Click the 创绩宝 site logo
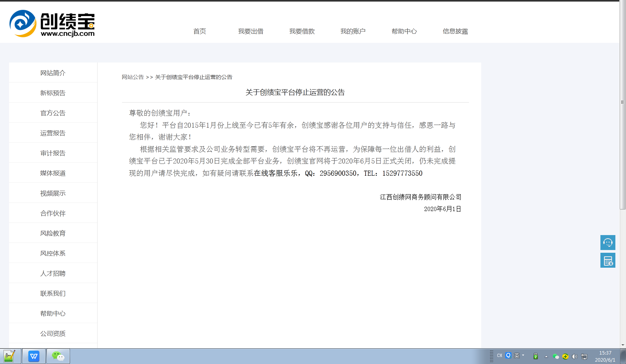 (52, 24)
